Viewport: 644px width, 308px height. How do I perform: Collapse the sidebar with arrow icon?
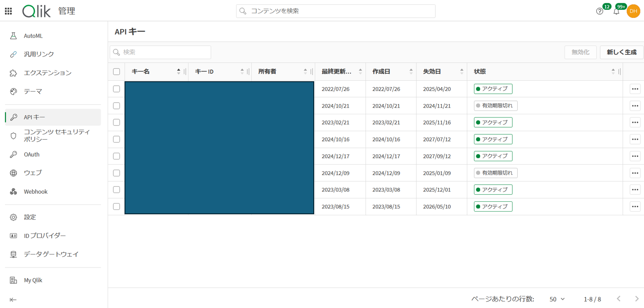point(13,300)
